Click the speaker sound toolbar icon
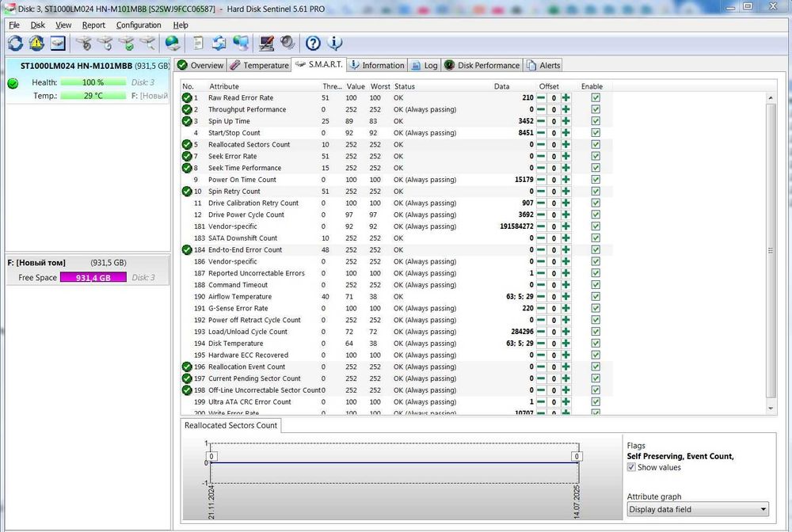 coord(287,43)
